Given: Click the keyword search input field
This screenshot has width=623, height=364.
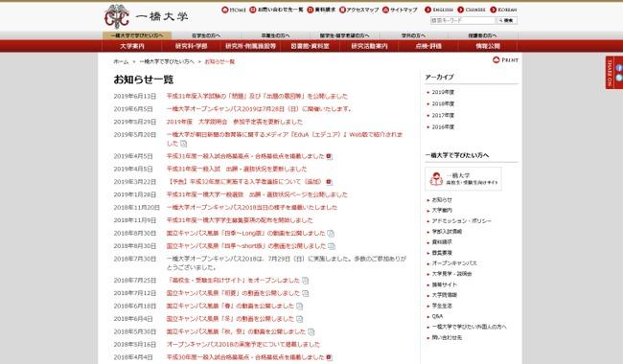Looking at the screenshot, I should pos(463,20).
